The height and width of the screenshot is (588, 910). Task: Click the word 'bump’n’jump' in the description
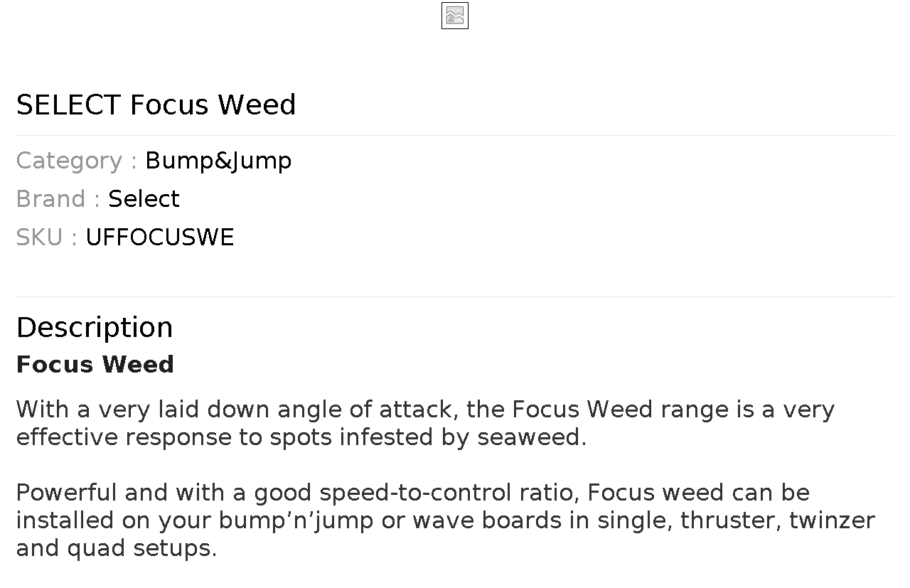pyautogui.click(x=296, y=520)
